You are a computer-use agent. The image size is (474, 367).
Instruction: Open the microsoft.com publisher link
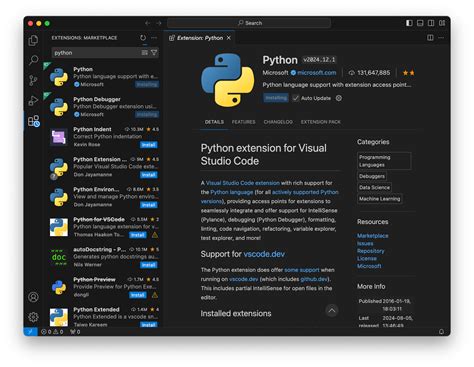click(x=317, y=73)
